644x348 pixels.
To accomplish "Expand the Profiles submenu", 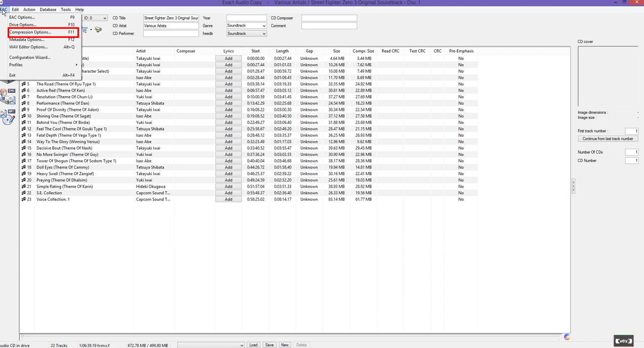I will [42, 65].
